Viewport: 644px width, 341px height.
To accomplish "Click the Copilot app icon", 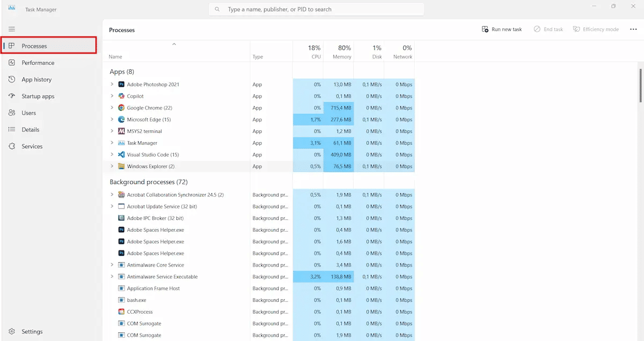I will tap(121, 96).
